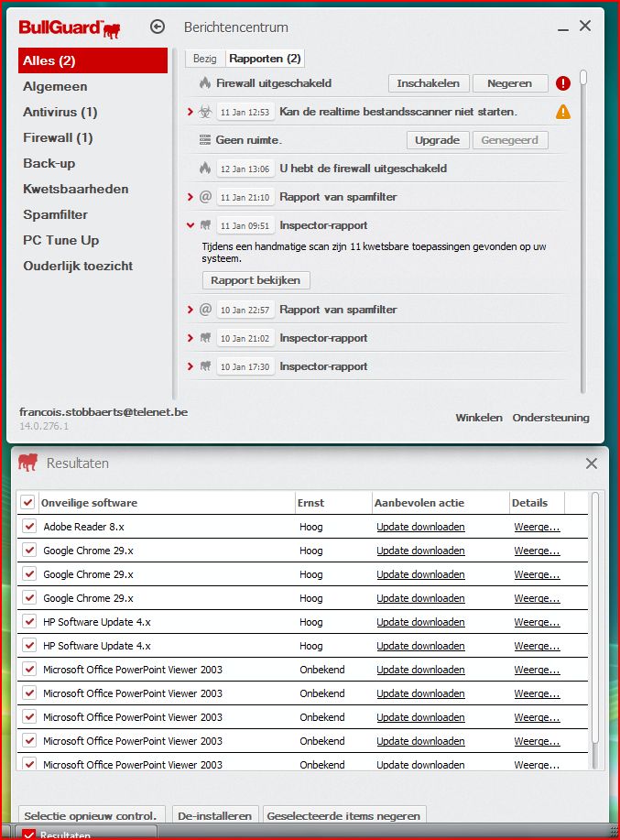Click the Rapport bekijken button
The height and width of the screenshot is (840, 620).
[256, 280]
